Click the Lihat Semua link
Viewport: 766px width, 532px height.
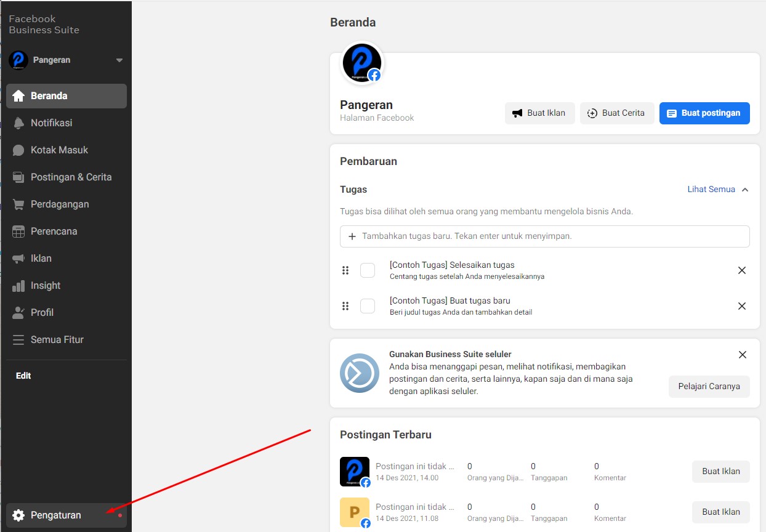click(711, 190)
